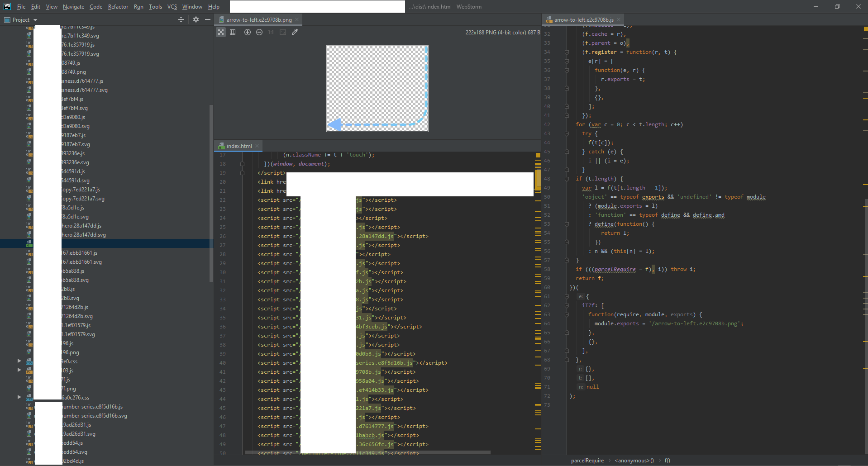The image size is (868, 466).
Task: Select the arrow-to-left.e2c9708b.js tab
Action: pos(584,20)
